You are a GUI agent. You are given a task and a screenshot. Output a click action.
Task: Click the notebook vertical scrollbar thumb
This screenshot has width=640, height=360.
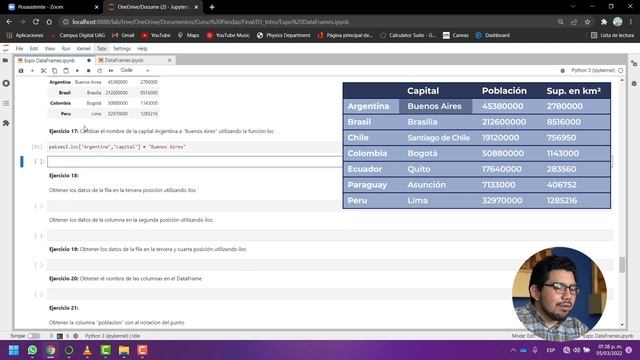pyautogui.click(x=622, y=264)
